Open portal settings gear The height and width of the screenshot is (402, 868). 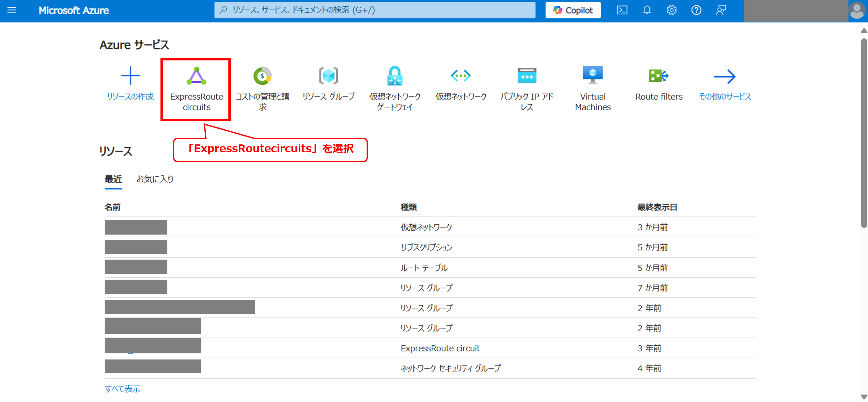pos(671,10)
